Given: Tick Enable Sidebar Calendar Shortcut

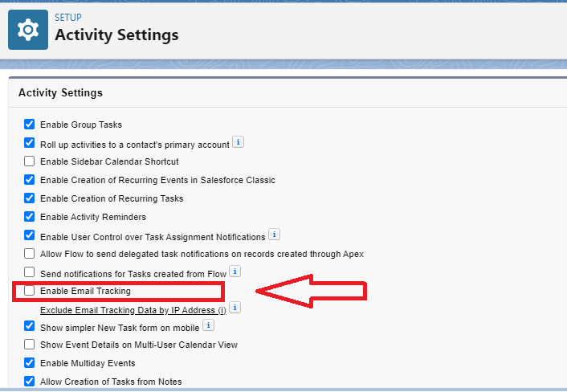Looking at the screenshot, I should coord(29,161).
